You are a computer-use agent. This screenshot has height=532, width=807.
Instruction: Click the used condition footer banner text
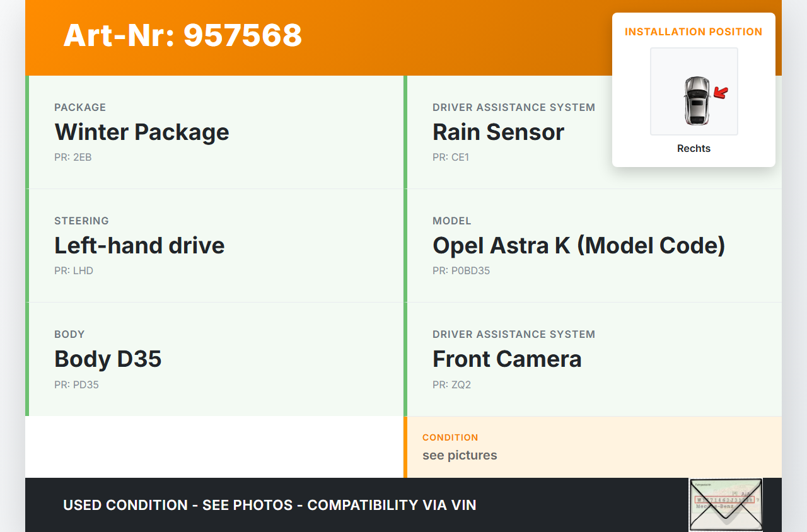270,505
